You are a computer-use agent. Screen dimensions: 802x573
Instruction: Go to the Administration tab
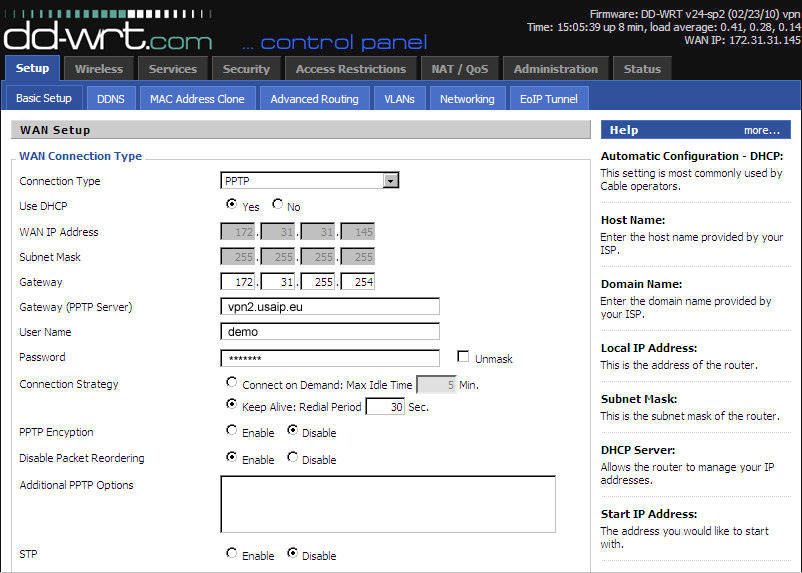tap(555, 69)
